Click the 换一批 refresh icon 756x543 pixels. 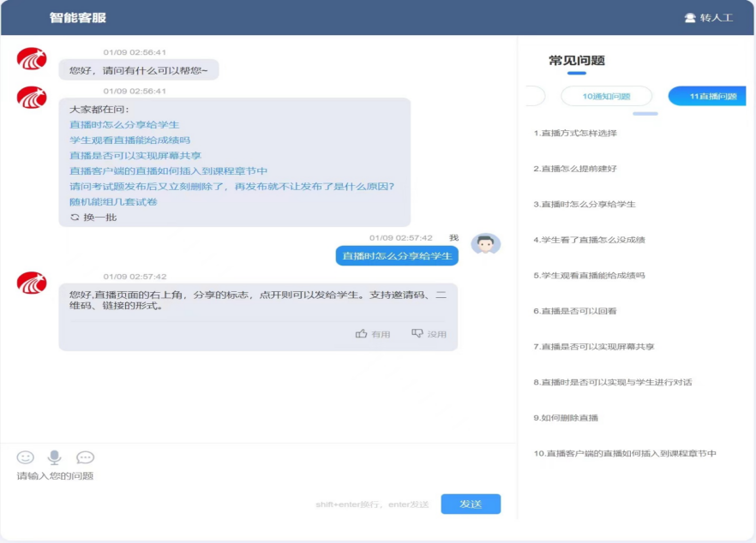tap(75, 218)
